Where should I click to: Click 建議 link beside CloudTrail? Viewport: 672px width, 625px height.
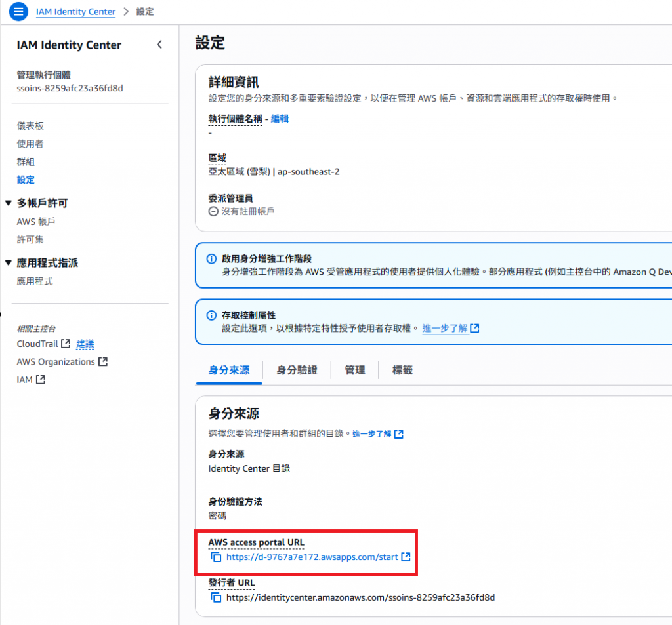[x=85, y=344]
